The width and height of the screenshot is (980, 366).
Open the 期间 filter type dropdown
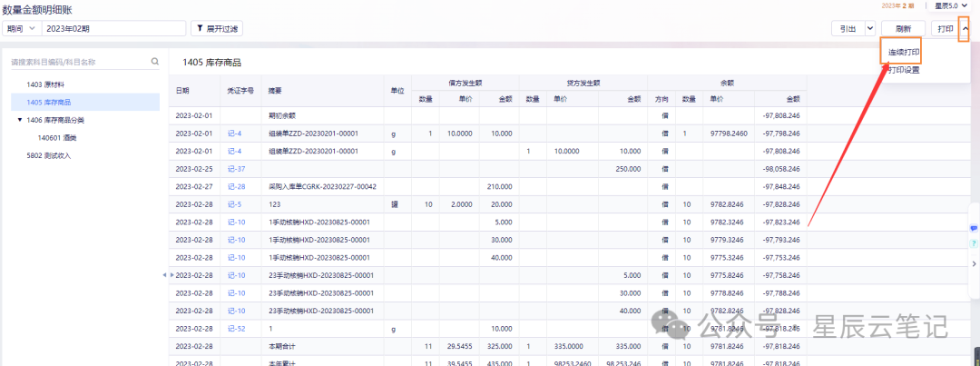tap(22, 29)
